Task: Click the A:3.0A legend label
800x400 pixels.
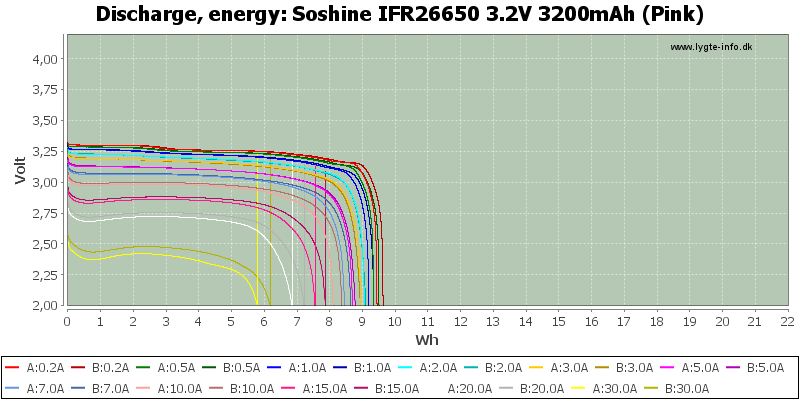Action: tap(569, 367)
